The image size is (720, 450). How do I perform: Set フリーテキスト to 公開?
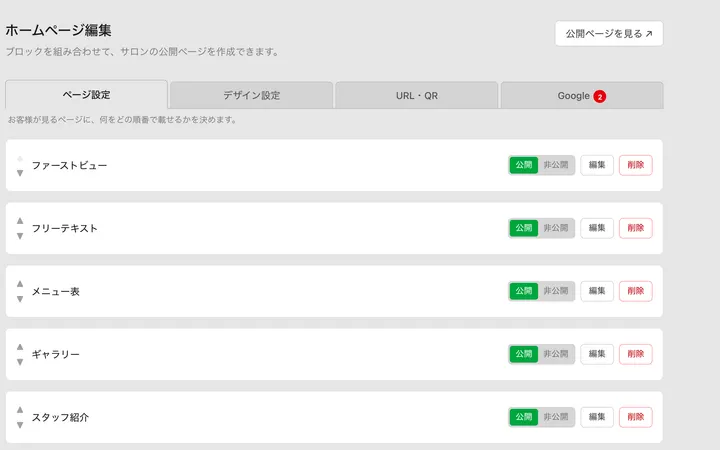click(x=523, y=228)
